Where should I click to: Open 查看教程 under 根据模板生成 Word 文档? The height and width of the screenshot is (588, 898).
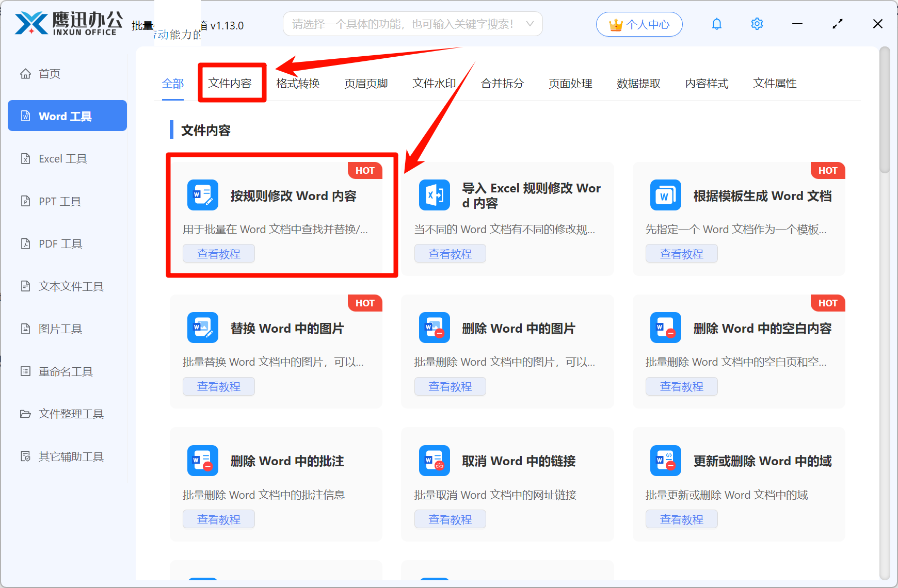click(681, 253)
